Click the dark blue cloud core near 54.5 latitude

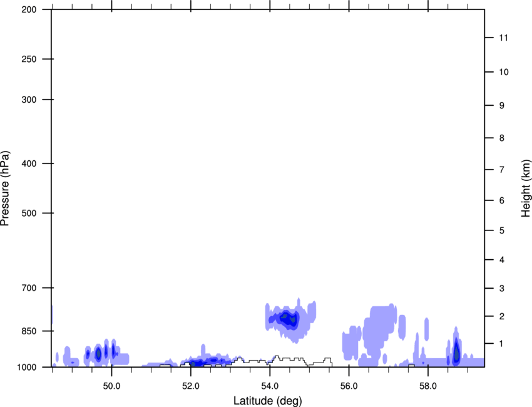(x=289, y=319)
